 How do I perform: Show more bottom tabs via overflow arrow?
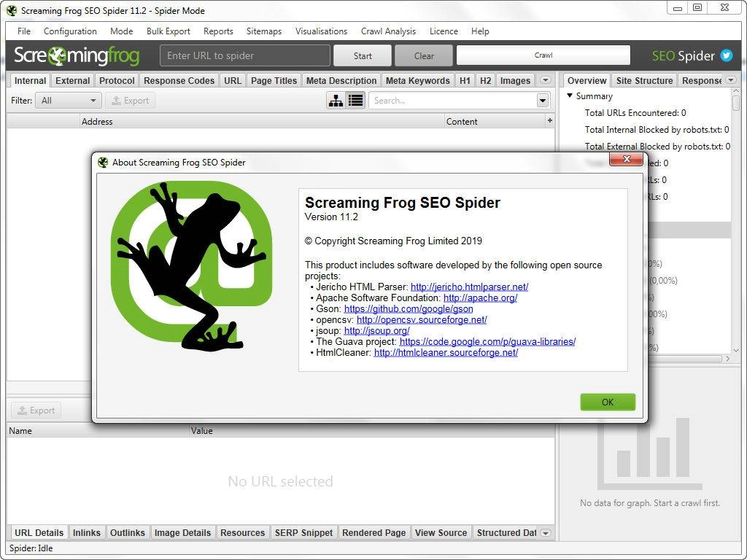(x=546, y=533)
